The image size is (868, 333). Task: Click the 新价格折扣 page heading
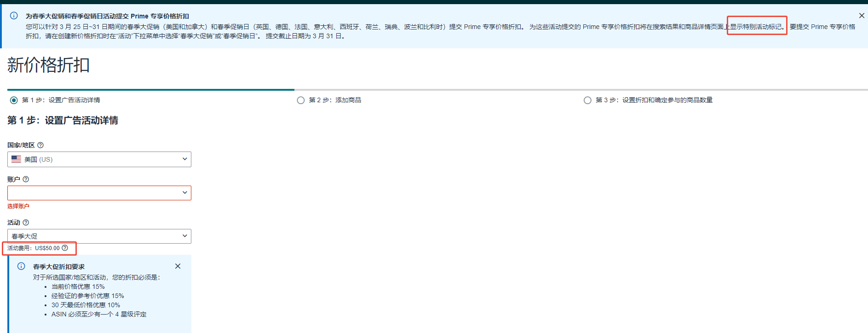[x=48, y=65]
